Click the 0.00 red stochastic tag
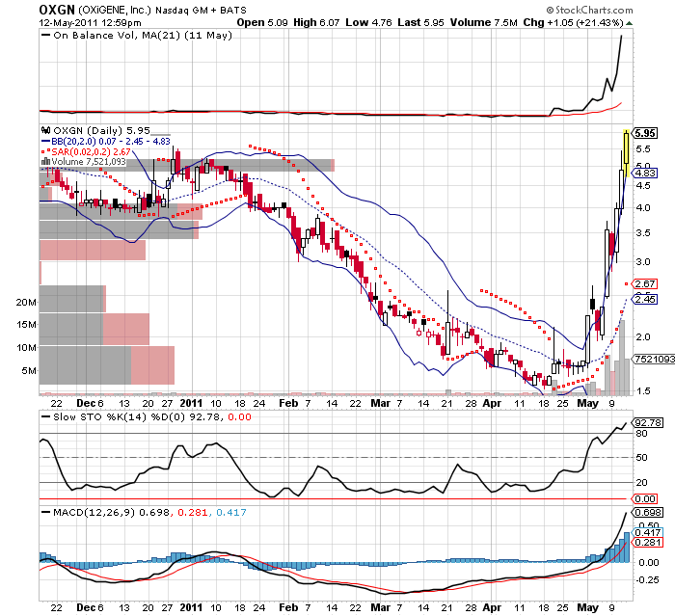 [x=645, y=499]
